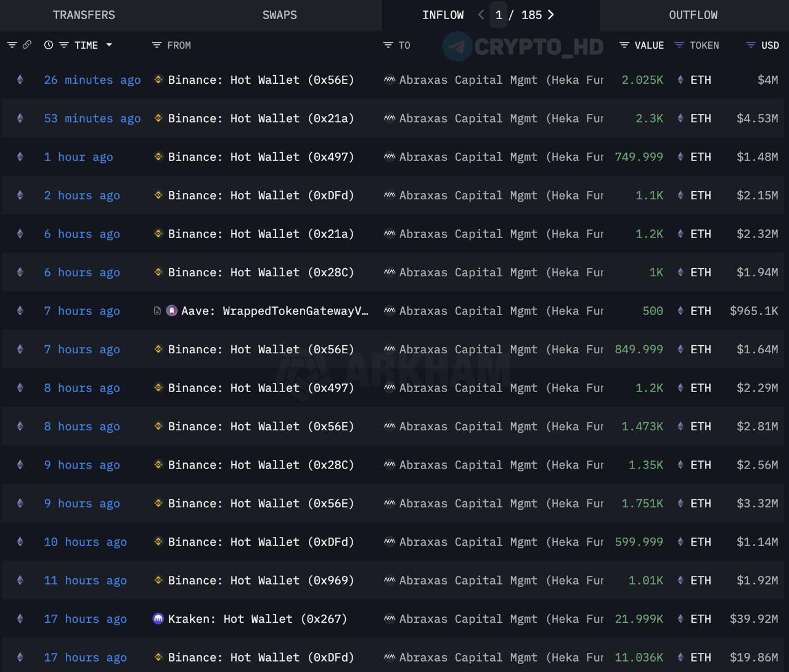
Task: Click Ethereum chain icon in 1 hour ago row
Action: pyautogui.click(x=20, y=157)
